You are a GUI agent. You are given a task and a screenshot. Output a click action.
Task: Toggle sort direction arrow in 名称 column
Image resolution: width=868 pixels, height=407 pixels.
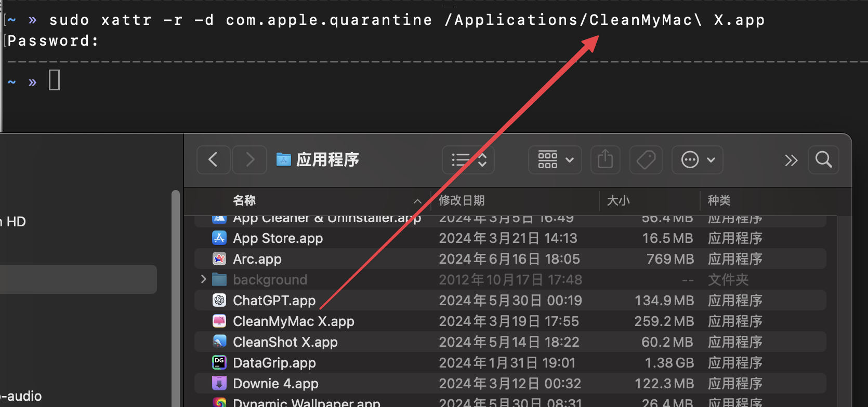click(x=417, y=201)
